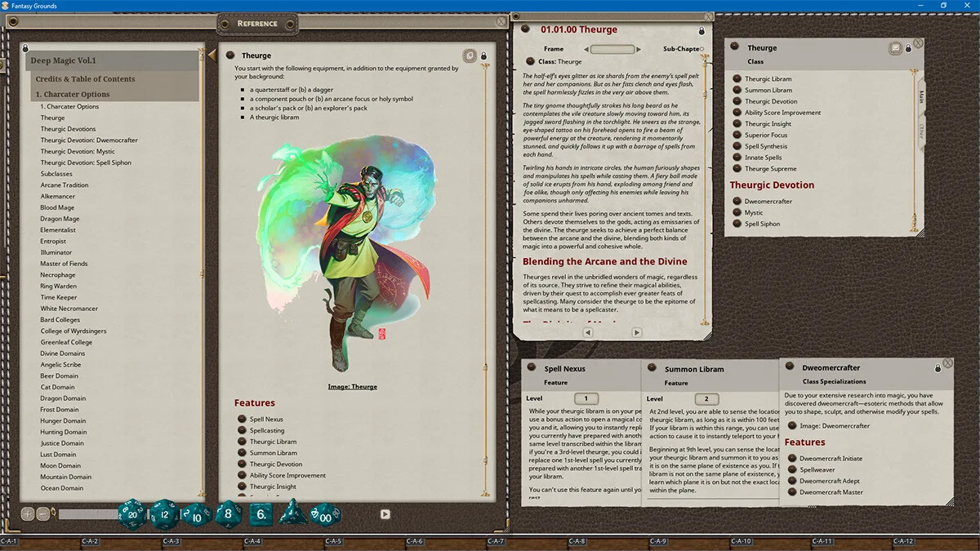Open the "Image: Dweomercrafter" link

click(835, 425)
